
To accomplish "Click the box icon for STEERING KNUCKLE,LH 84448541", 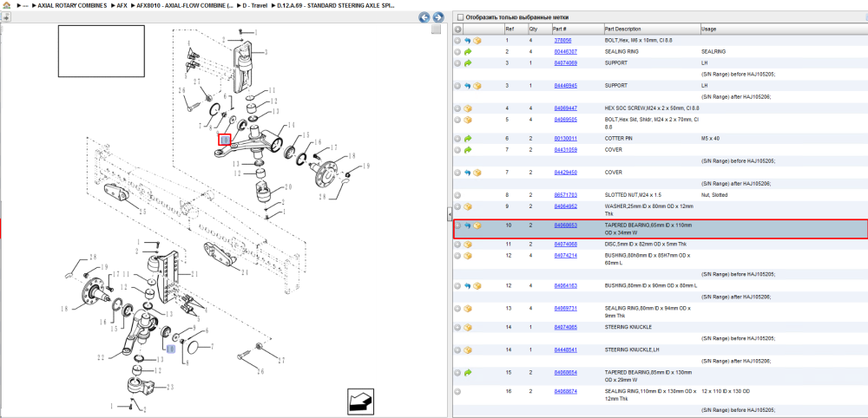I will 468,350.
